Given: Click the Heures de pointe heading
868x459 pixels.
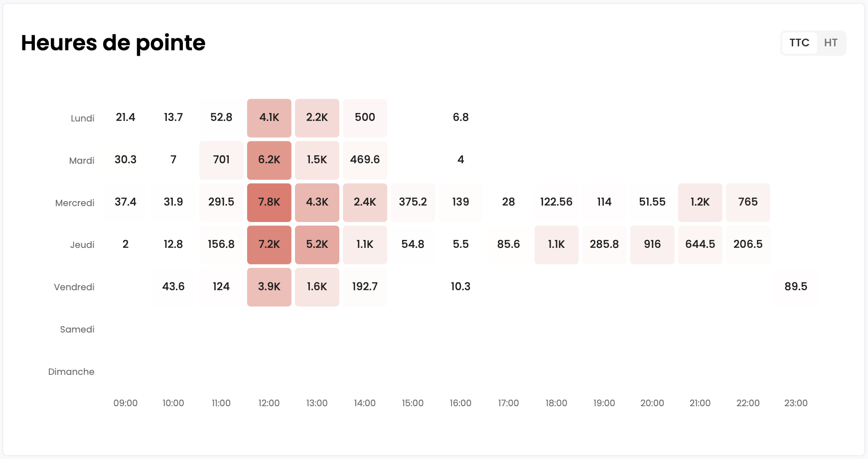Looking at the screenshot, I should (x=113, y=43).
